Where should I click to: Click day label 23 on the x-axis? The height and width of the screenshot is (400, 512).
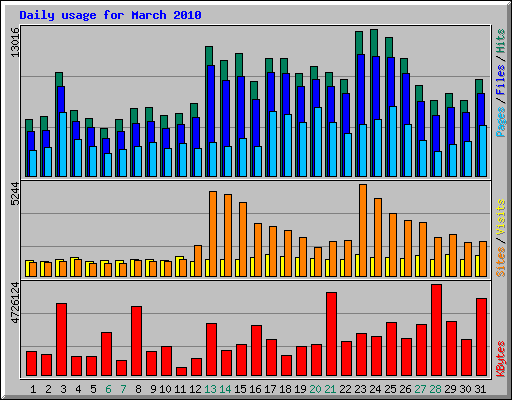coord(360,389)
